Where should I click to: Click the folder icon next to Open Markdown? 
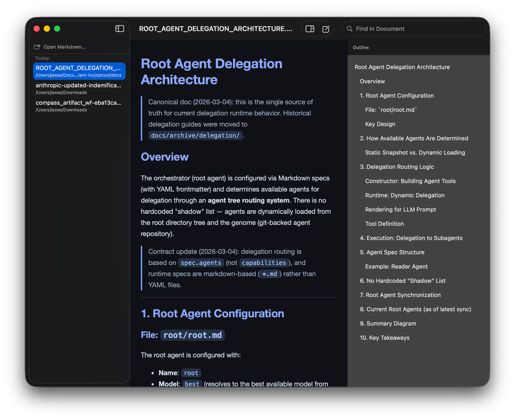click(x=37, y=46)
